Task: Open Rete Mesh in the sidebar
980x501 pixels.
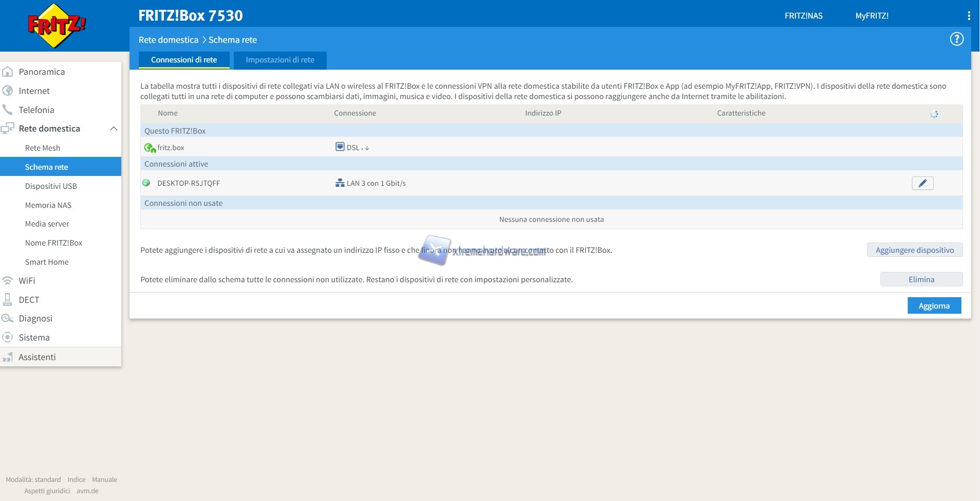Action: click(42, 148)
